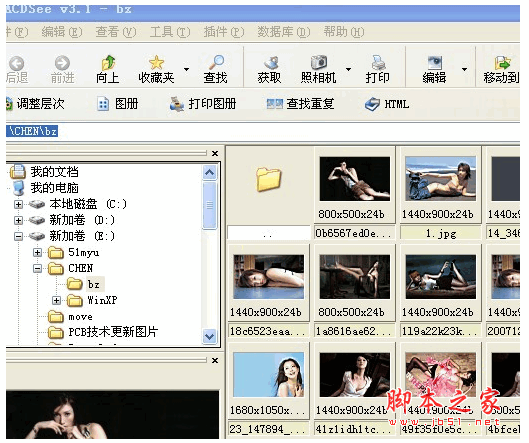This screenshot has width=529, height=443.
Task: Open the 查看 (V) menu
Action: coord(116,32)
